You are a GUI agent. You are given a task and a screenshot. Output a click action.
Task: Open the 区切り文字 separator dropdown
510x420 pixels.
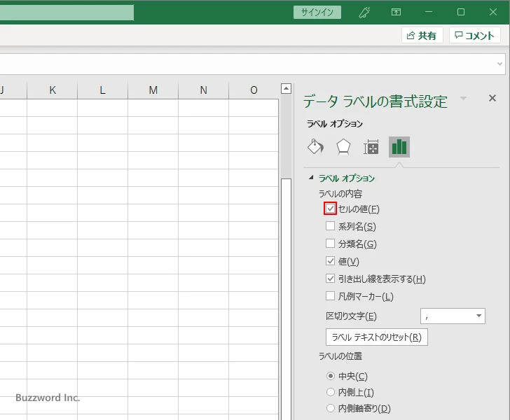coord(453,316)
